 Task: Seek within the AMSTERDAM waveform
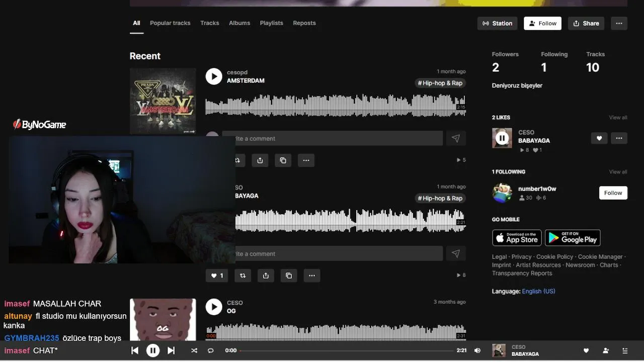[x=336, y=106]
